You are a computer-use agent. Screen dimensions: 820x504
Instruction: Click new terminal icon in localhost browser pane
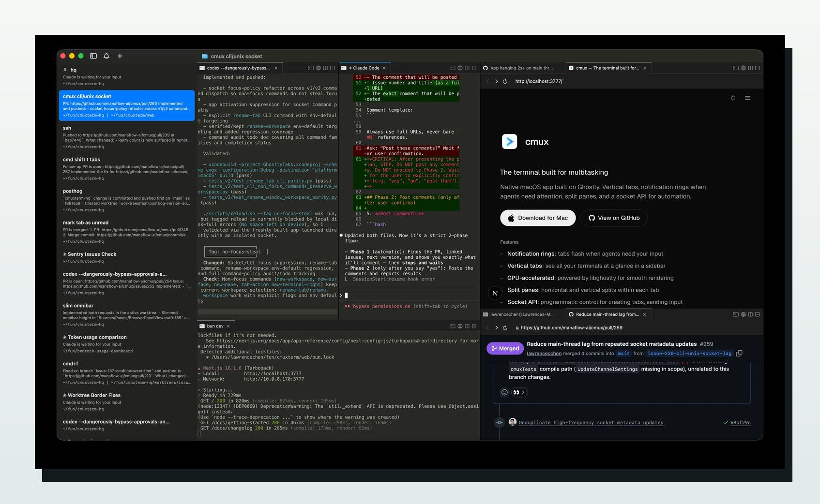(x=736, y=68)
